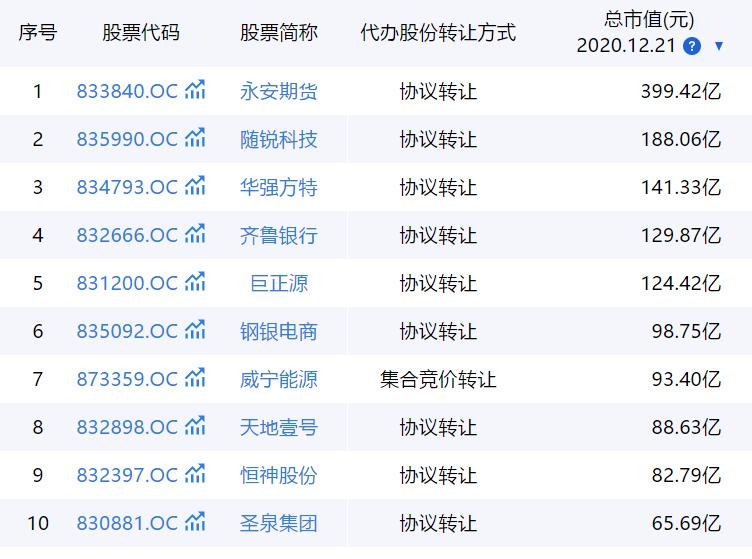Open chart icon beside 831200.OC
The height and width of the screenshot is (559, 752).
pos(195,281)
